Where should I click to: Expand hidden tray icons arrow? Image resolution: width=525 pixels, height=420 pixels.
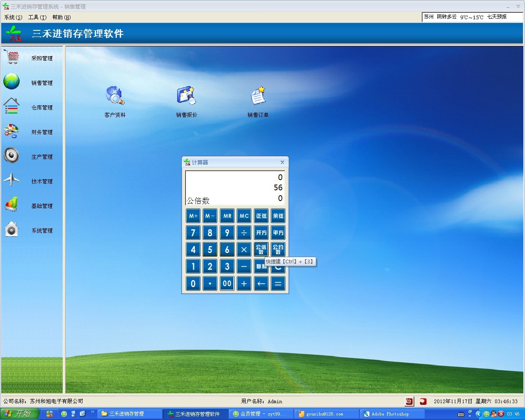click(x=479, y=414)
